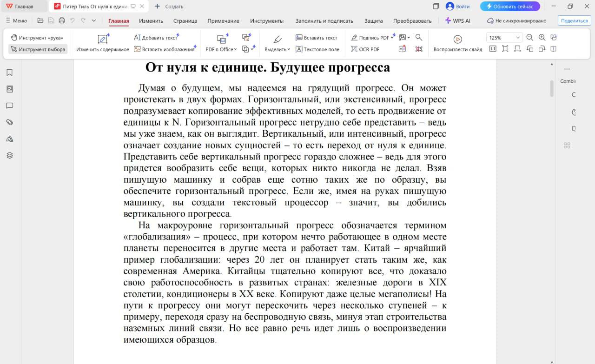Click Воспроизвести слайд play icon
The width and height of the screenshot is (595, 364).
click(457, 40)
